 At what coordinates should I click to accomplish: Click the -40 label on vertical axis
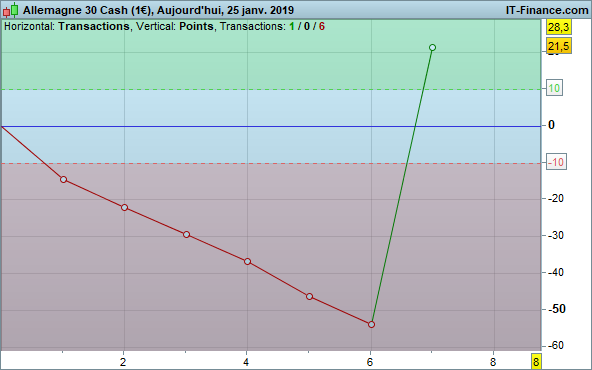tap(556, 272)
